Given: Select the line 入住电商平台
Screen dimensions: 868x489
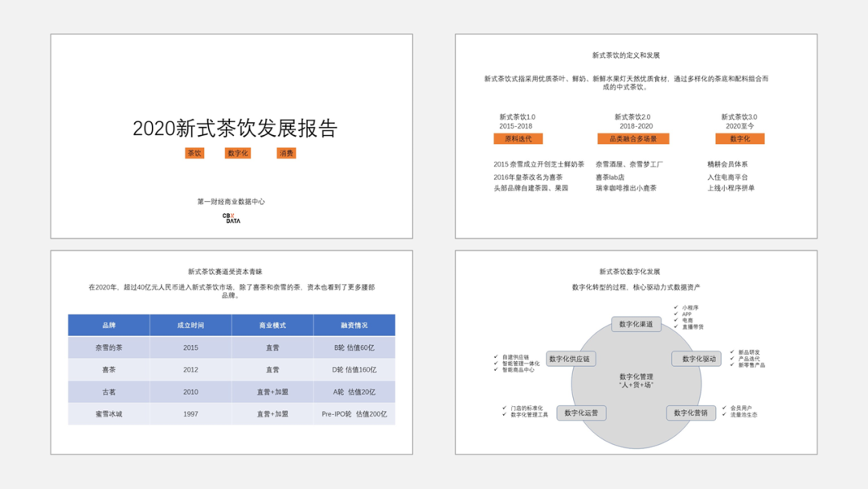Looking at the screenshot, I should click(727, 177).
